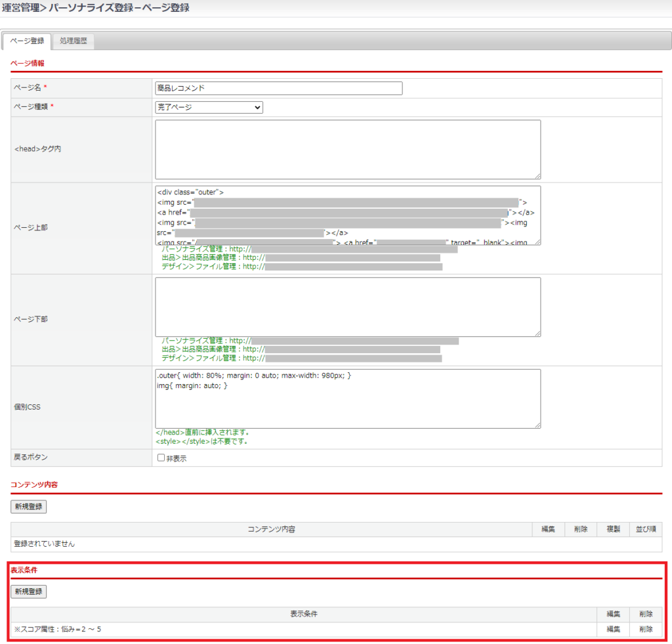Focus the <head>タグ内 text area
672x644 pixels.
point(348,149)
